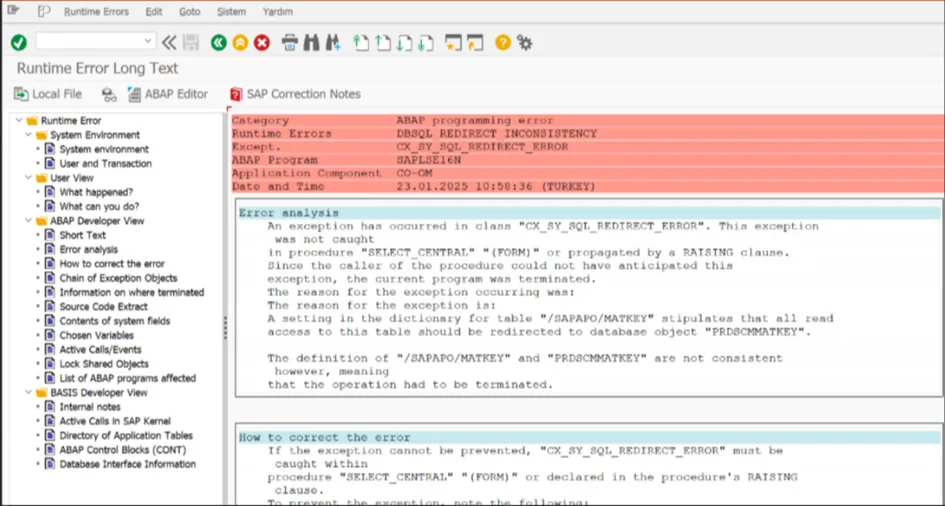Viewport: 945px width, 506px height.
Task: Open 'What happened?' section
Action: tap(96, 192)
